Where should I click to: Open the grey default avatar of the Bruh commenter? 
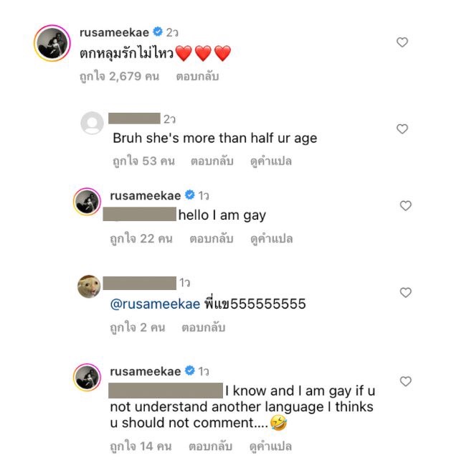(x=93, y=123)
